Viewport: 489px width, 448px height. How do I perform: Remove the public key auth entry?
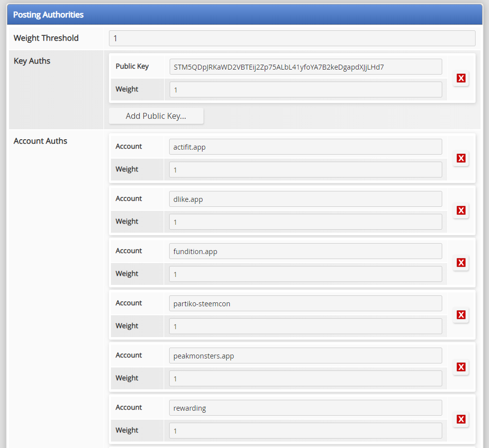(461, 78)
